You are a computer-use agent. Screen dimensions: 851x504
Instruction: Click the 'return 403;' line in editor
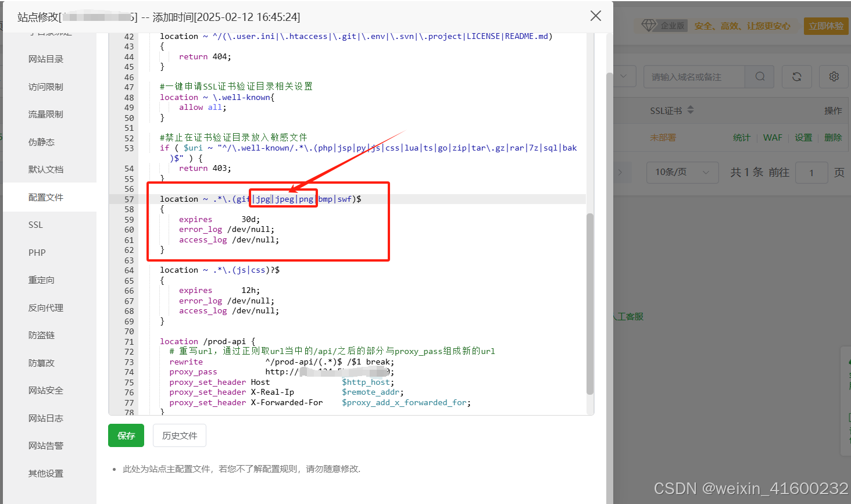(205, 168)
